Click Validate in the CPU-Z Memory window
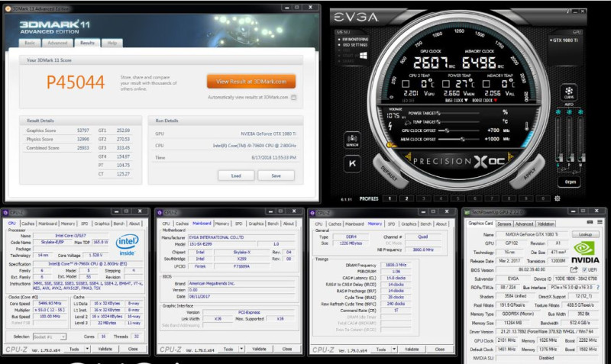 coord(412,350)
